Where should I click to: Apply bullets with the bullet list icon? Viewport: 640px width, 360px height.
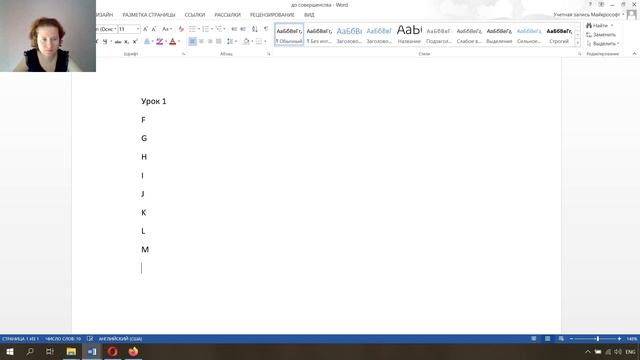pyautogui.click(x=192, y=29)
